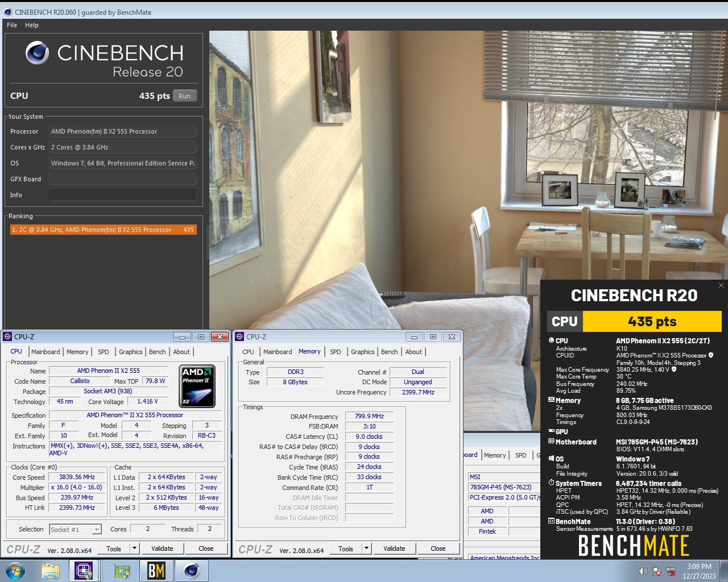Open the Help menu in Cinebench
The height and width of the screenshot is (582, 728).
(x=32, y=25)
